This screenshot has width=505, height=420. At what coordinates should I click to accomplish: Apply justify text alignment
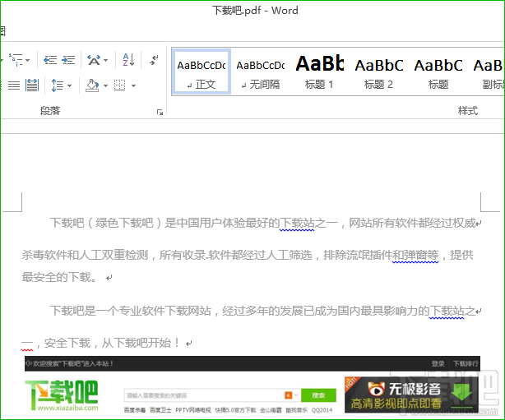click(14, 85)
